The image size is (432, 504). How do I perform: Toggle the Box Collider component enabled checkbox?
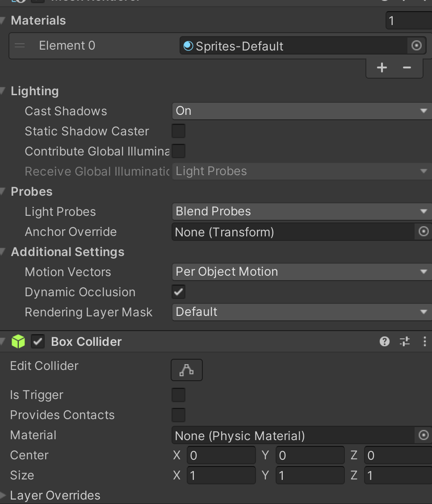(x=38, y=342)
